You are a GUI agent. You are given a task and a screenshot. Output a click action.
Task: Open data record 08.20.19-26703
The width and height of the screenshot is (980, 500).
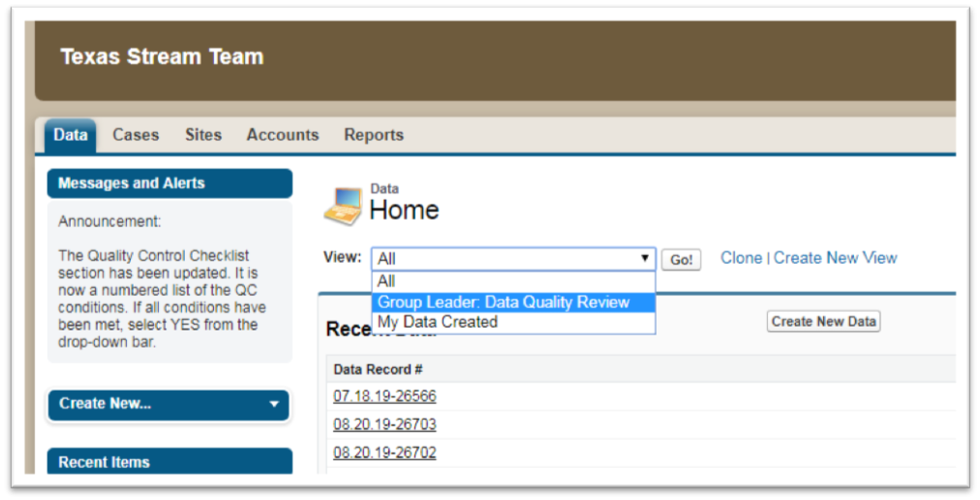tap(384, 424)
